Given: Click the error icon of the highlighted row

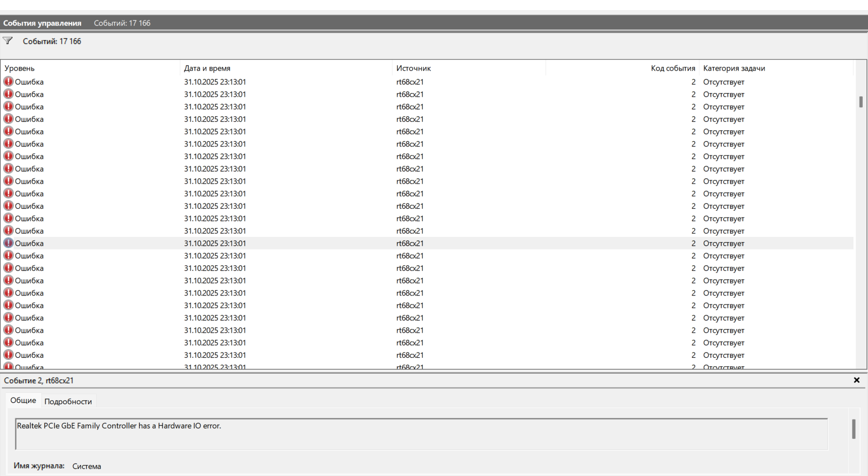Looking at the screenshot, I should tap(8, 243).
